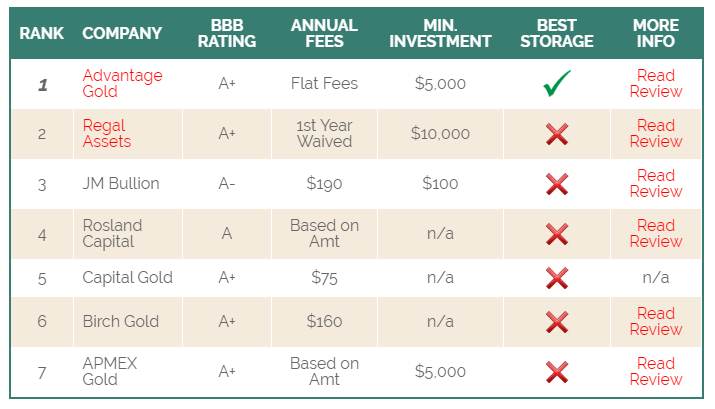Click the red X in Regal Assets row
This screenshot has width=715, height=409.
557,134
